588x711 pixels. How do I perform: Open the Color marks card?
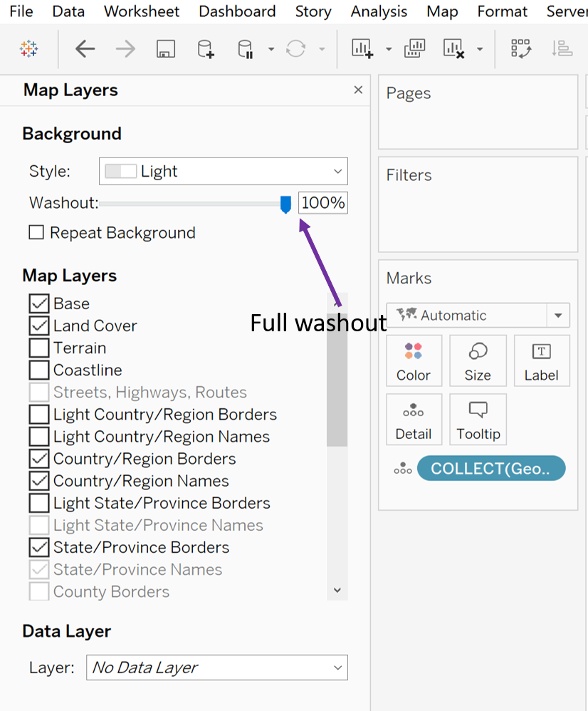pyautogui.click(x=414, y=361)
